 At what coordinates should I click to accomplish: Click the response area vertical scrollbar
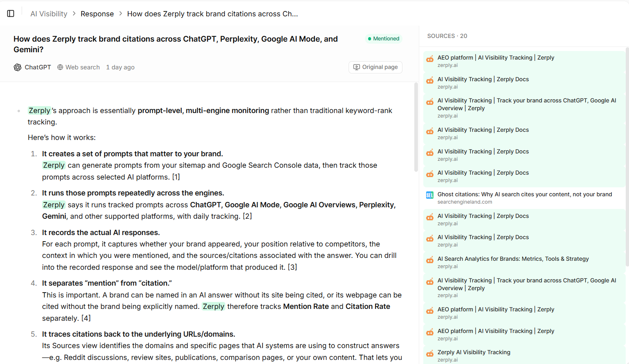(x=416, y=127)
